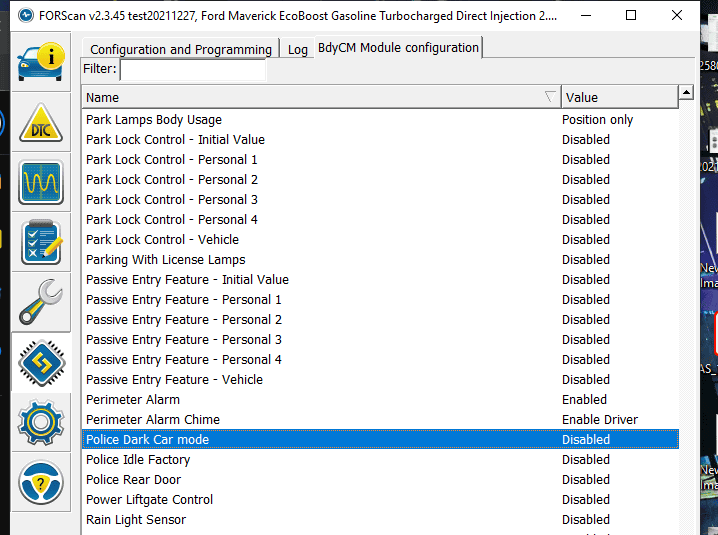Image resolution: width=718 pixels, height=535 pixels.
Task: Select Park Lock Control - Personal 2
Action: (380, 180)
